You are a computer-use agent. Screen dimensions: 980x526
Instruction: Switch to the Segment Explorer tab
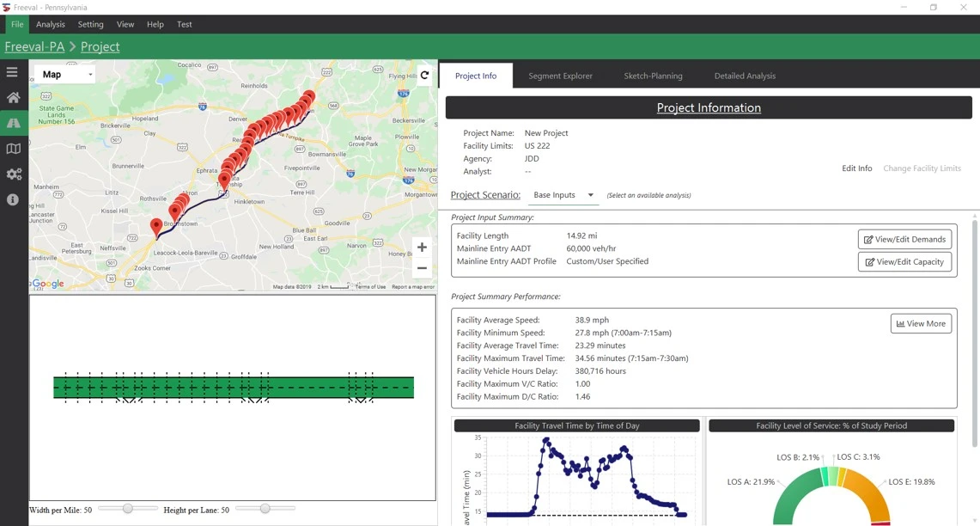coord(560,76)
